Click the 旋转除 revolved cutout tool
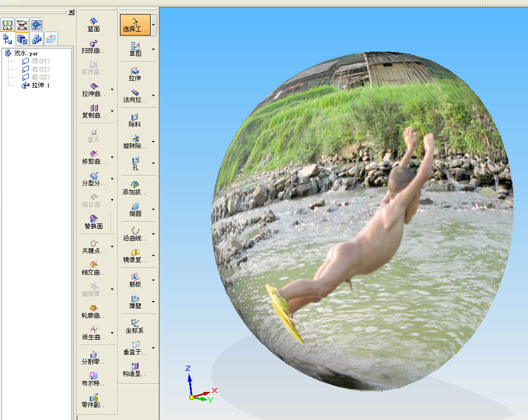 pos(135,142)
